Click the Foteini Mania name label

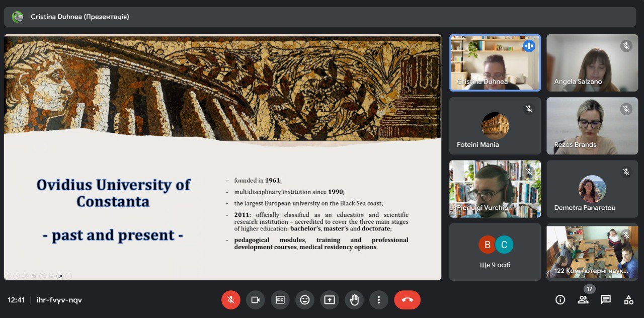click(x=478, y=144)
